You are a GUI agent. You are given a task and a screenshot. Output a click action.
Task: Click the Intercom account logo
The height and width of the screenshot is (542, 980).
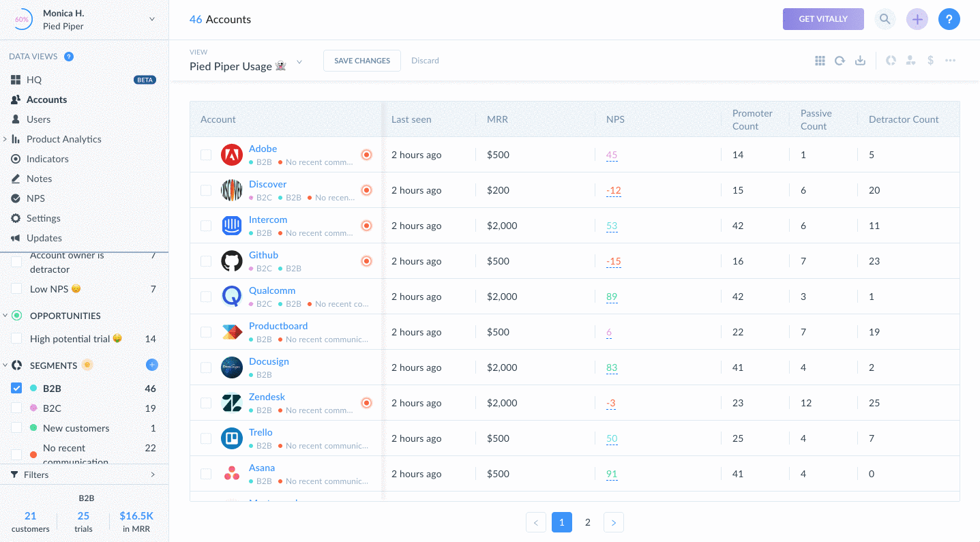232,226
